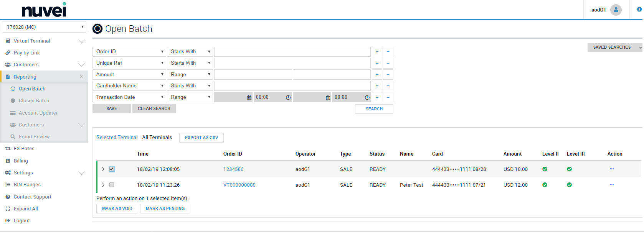The height and width of the screenshot is (233, 644).
Task: Uncheck the checkbox for order 1234586
Action: point(112,169)
